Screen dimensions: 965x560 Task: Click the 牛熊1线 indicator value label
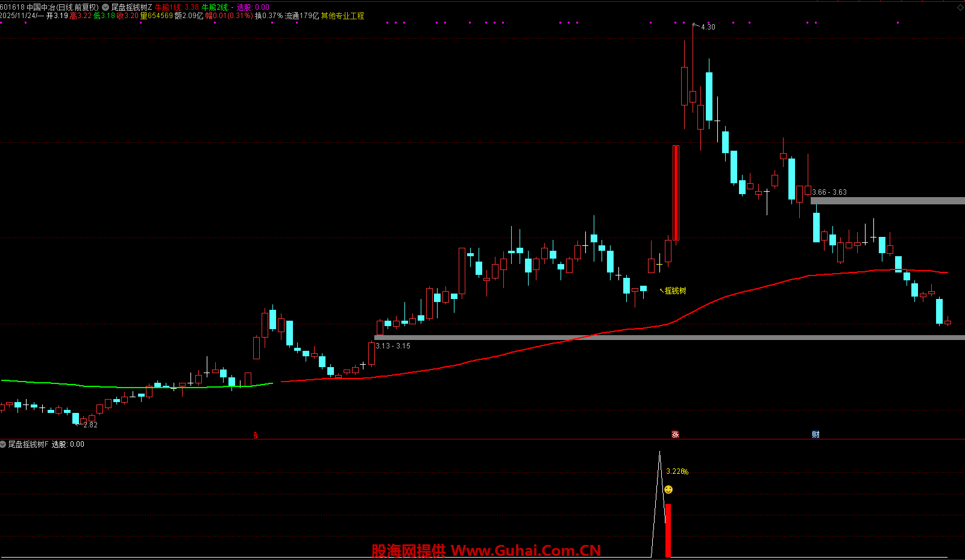[x=168, y=7]
